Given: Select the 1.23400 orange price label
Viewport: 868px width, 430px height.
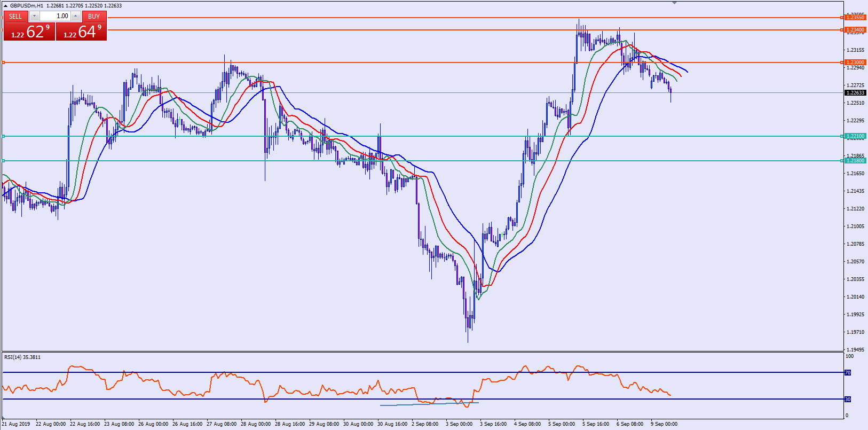Looking at the screenshot, I should 855,30.
